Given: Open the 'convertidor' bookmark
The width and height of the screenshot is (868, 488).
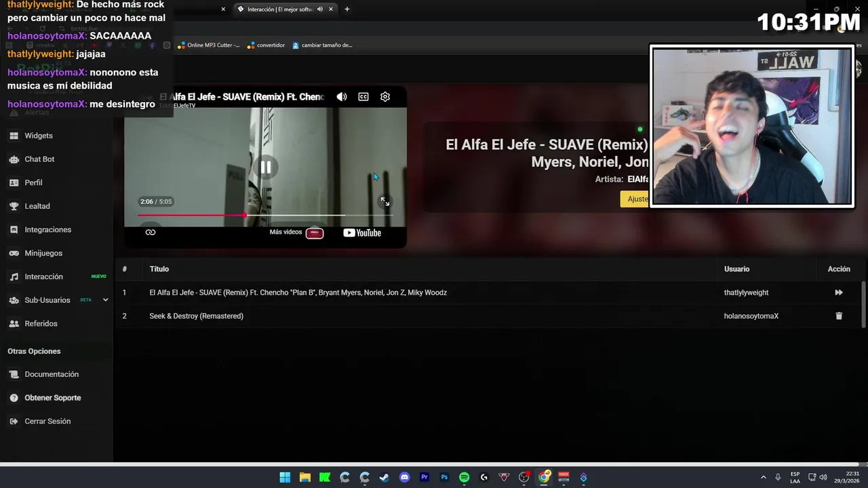Looking at the screenshot, I should 266,45.
